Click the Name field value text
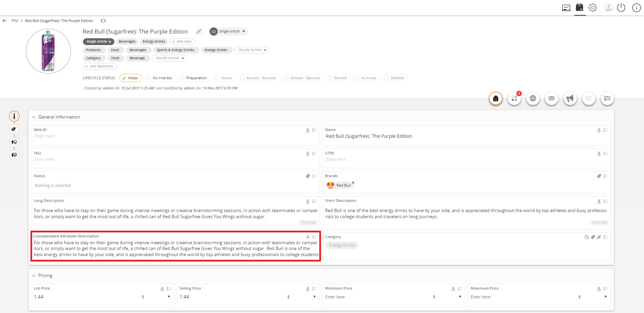 (369, 136)
